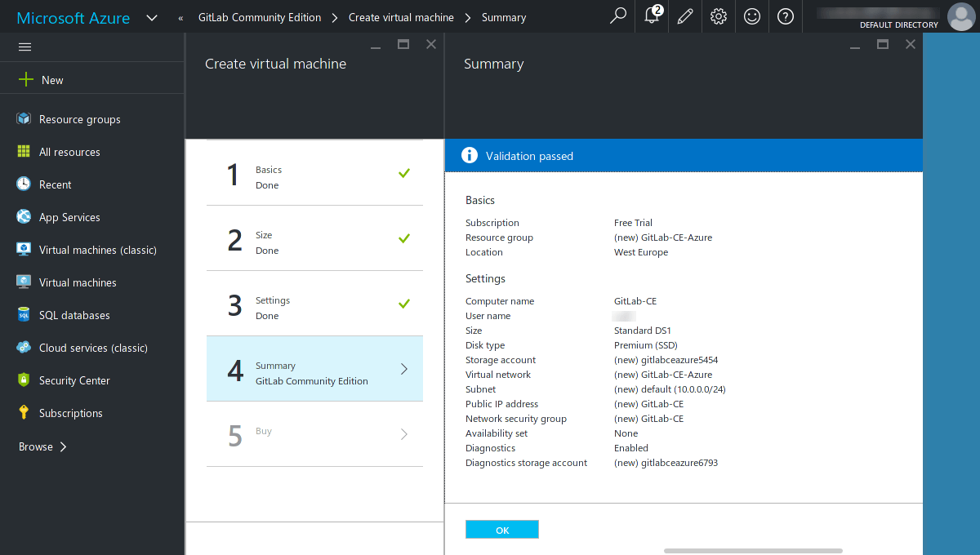Open help using the question mark icon
This screenshot has height=555, width=980.
785,16
